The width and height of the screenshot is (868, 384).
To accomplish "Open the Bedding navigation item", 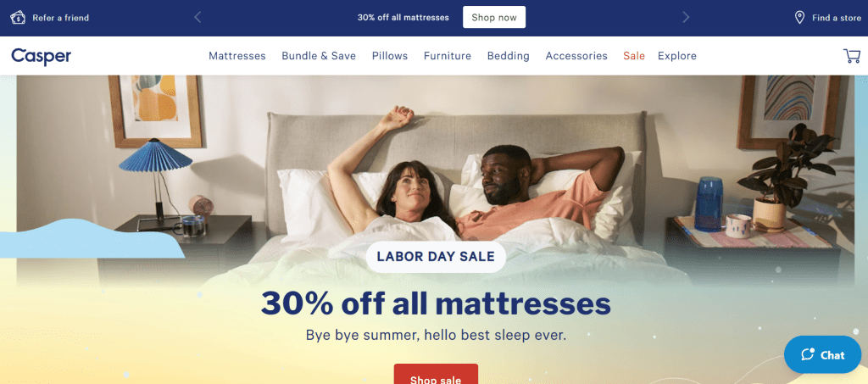I will click(509, 56).
